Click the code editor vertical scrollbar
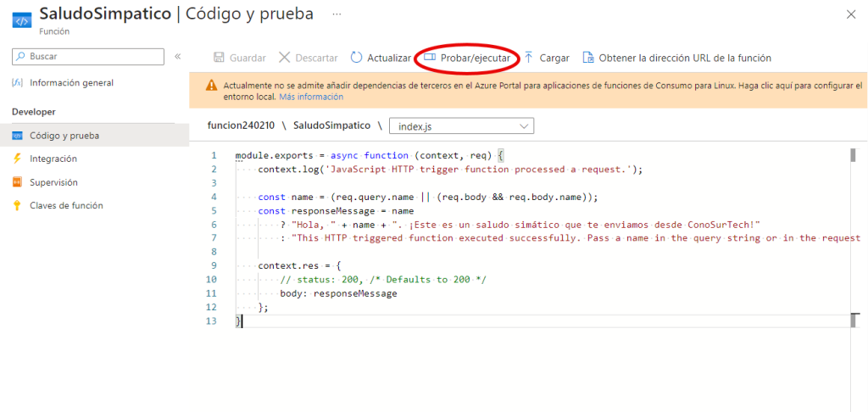Screen dimensions: 868x412 coord(853,237)
